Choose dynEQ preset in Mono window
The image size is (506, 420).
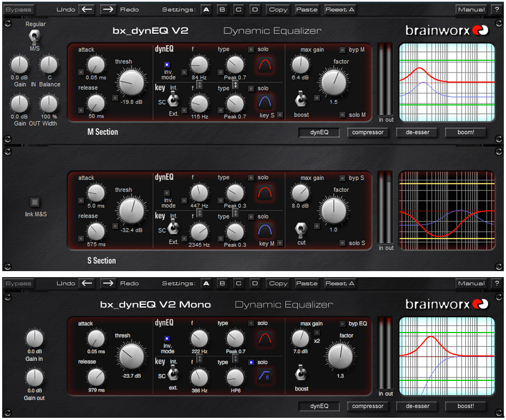coord(319,406)
